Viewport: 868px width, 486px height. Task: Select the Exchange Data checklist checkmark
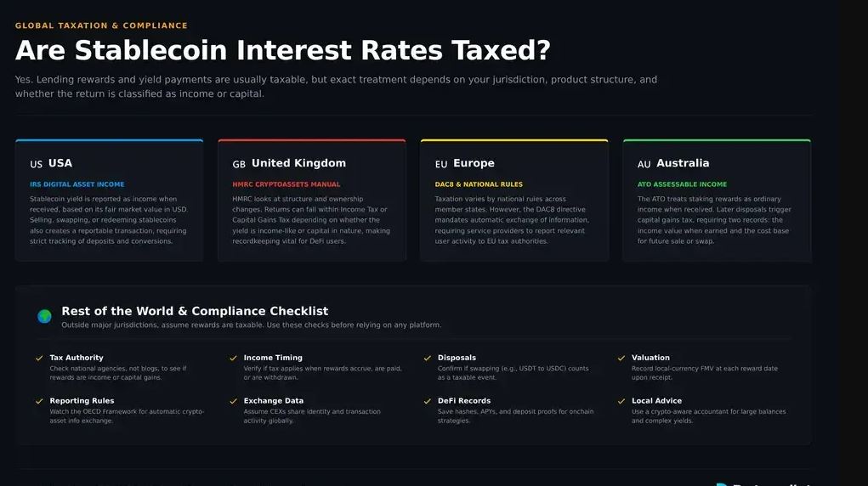(x=234, y=401)
